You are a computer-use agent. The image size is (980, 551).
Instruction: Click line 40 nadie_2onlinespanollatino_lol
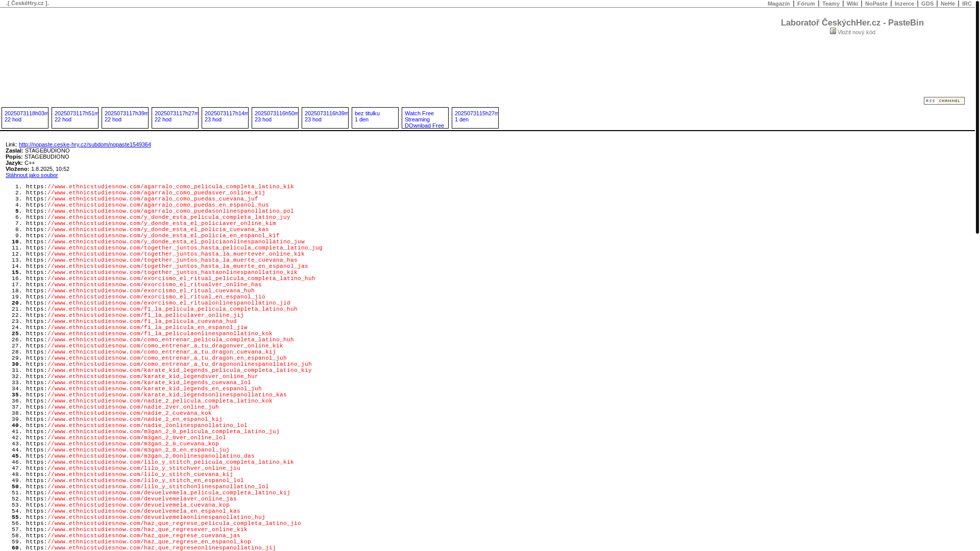pos(137,425)
